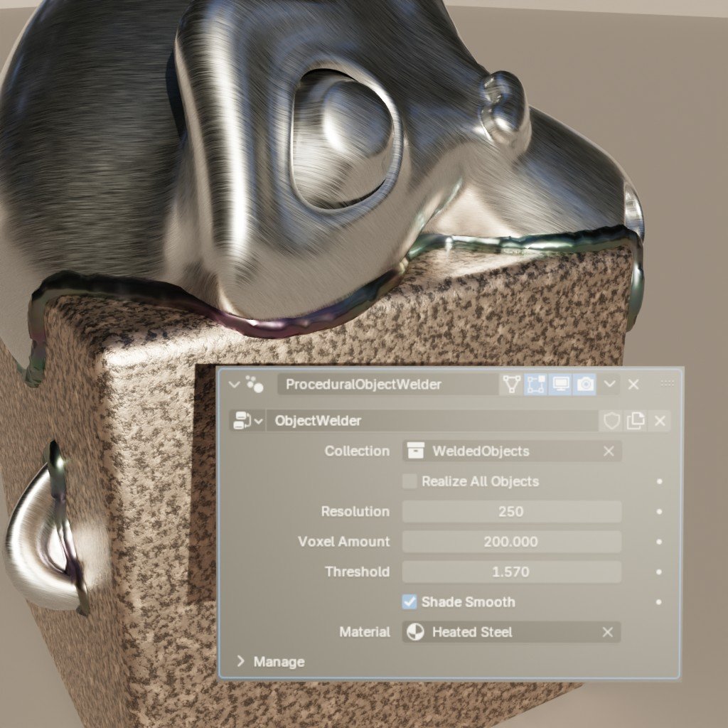Click the Heated Steel material preview sphere

point(417,632)
